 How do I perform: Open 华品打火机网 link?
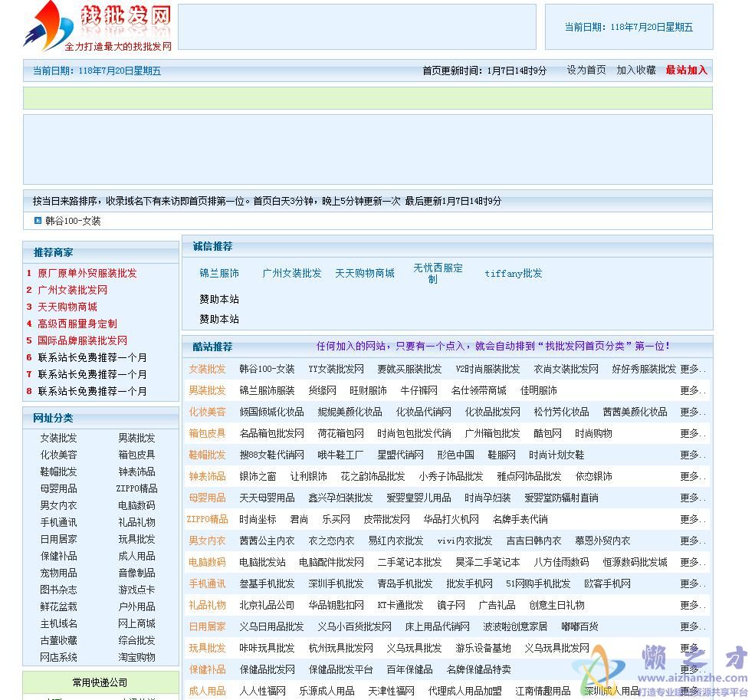point(451,519)
